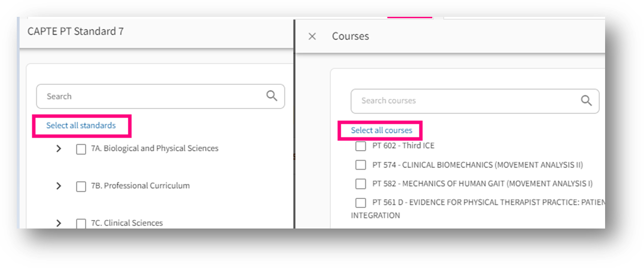Expand the 7A Biological and Physical Sciences node

click(58, 149)
